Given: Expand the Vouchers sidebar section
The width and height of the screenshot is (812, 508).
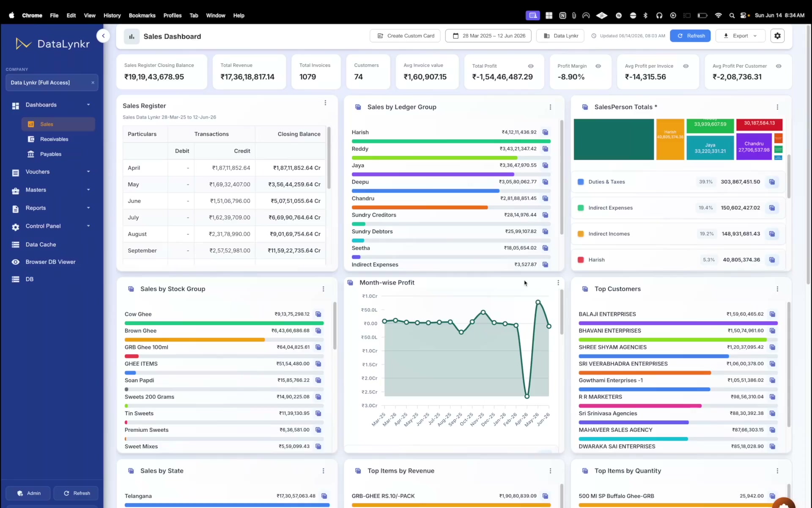Looking at the screenshot, I should (x=52, y=172).
